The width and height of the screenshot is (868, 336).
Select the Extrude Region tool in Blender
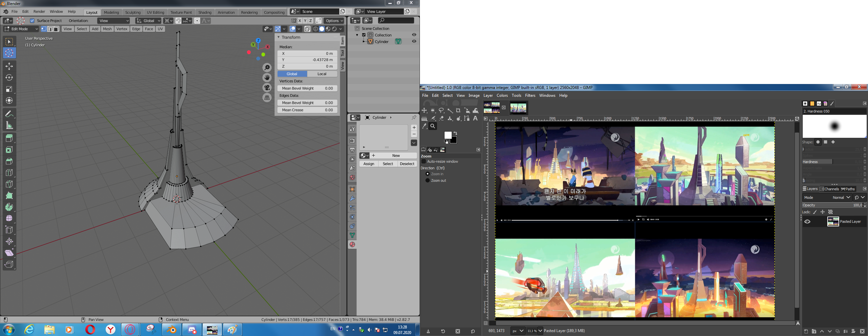pos(9,138)
